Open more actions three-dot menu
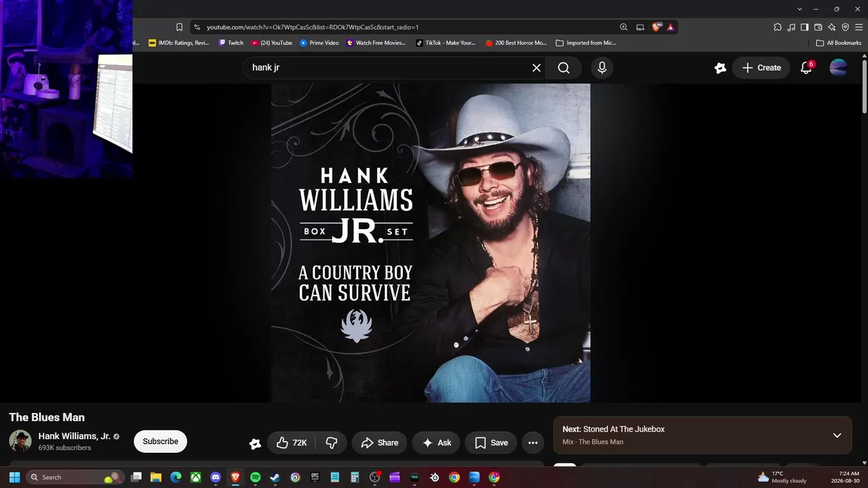The image size is (868, 488). point(533,443)
